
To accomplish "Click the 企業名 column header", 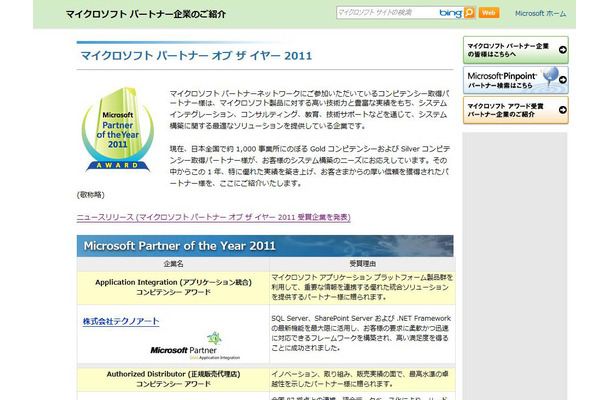I will [173, 264].
